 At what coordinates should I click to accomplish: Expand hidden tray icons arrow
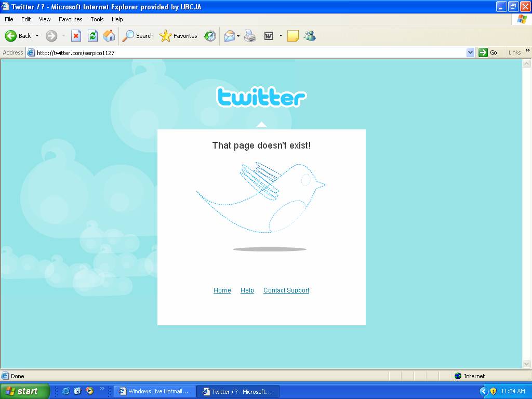(x=483, y=391)
